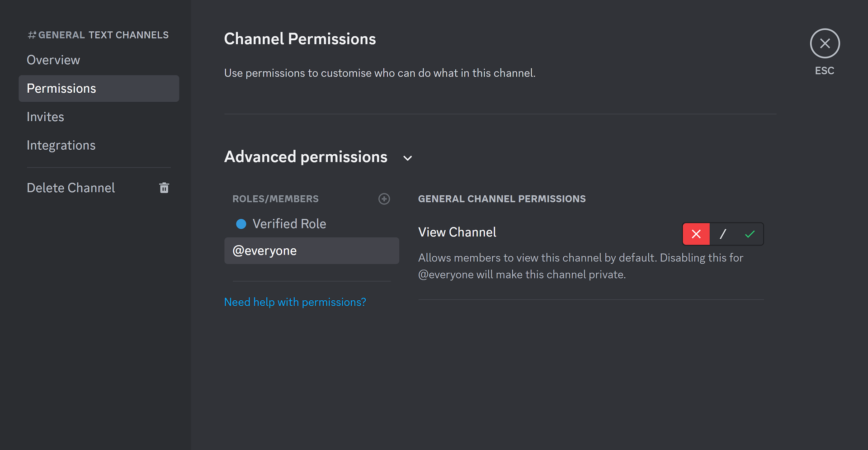The image size is (868, 450).
Task: Click the Delete Channel label
Action: point(71,188)
